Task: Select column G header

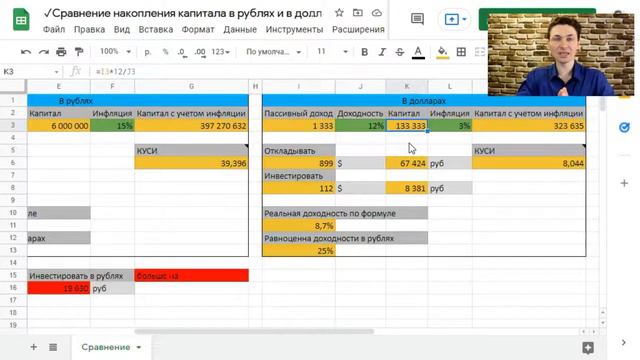Action: [x=191, y=87]
